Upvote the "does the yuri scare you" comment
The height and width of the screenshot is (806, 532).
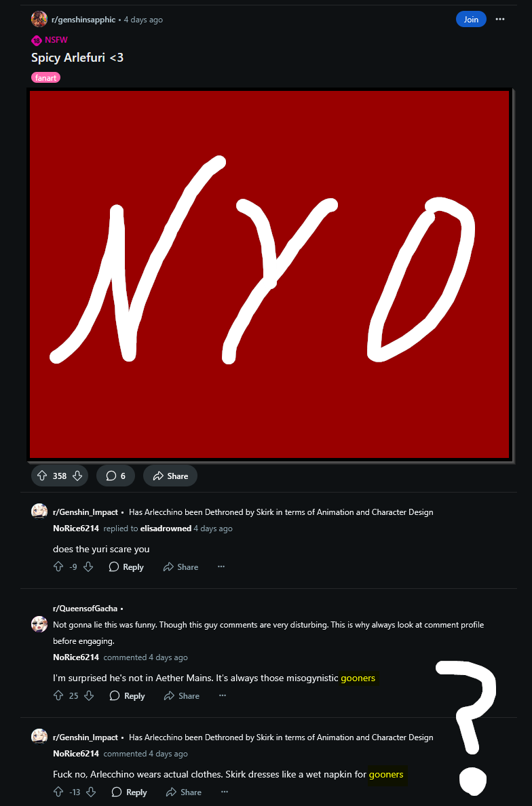pyautogui.click(x=58, y=567)
